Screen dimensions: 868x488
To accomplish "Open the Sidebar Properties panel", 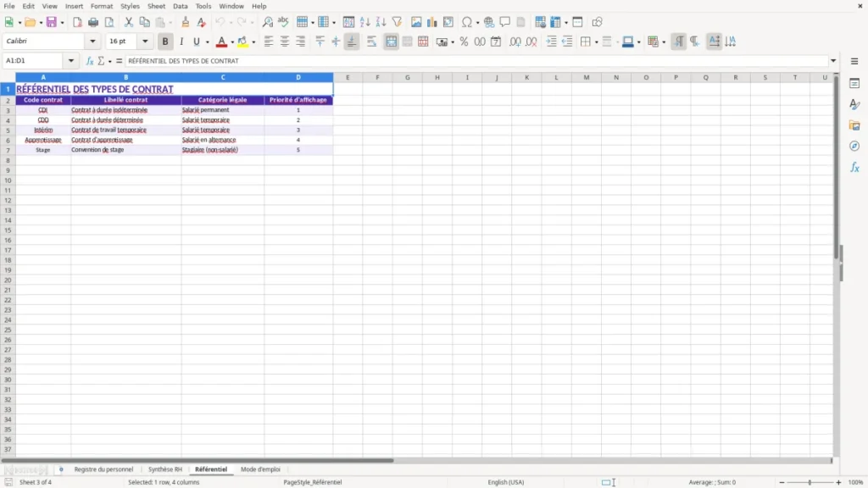I will point(854,84).
